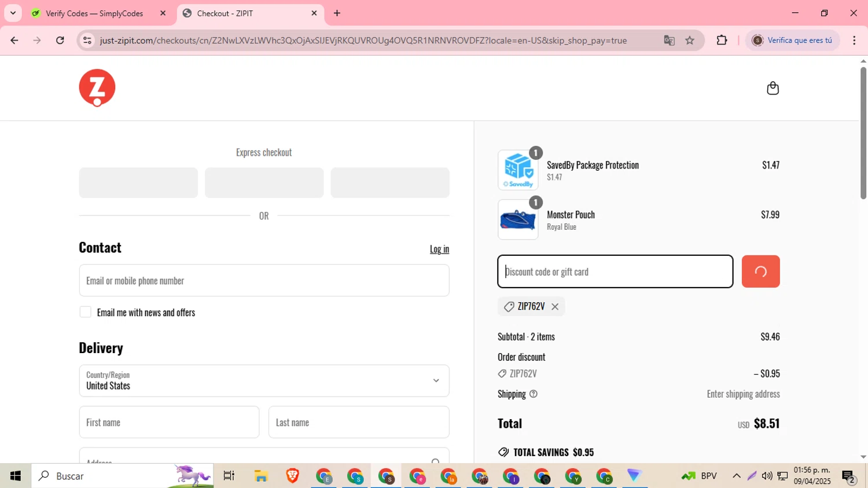Viewport: 868px width, 488px height.
Task: Launch Brave browser from the taskbar
Action: point(292,476)
